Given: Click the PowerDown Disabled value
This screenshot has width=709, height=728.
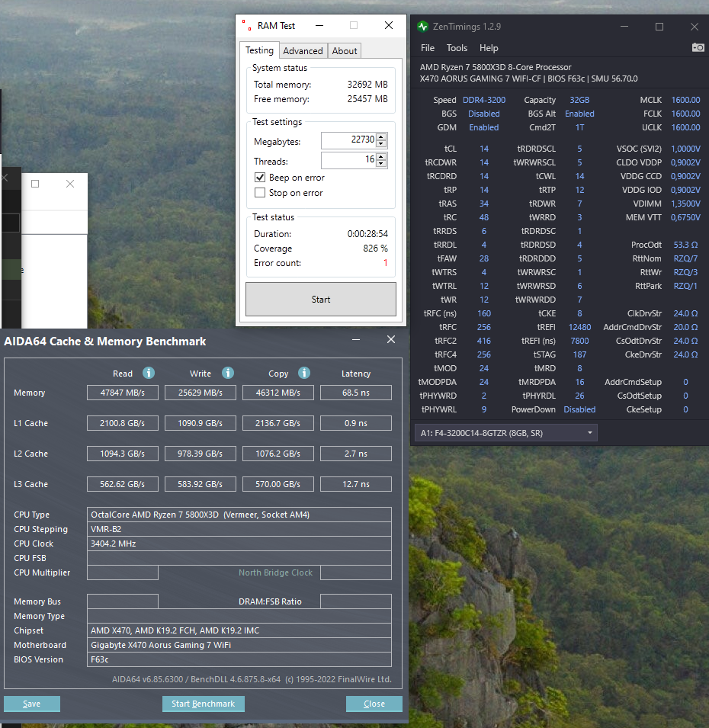Looking at the screenshot, I should [579, 409].
